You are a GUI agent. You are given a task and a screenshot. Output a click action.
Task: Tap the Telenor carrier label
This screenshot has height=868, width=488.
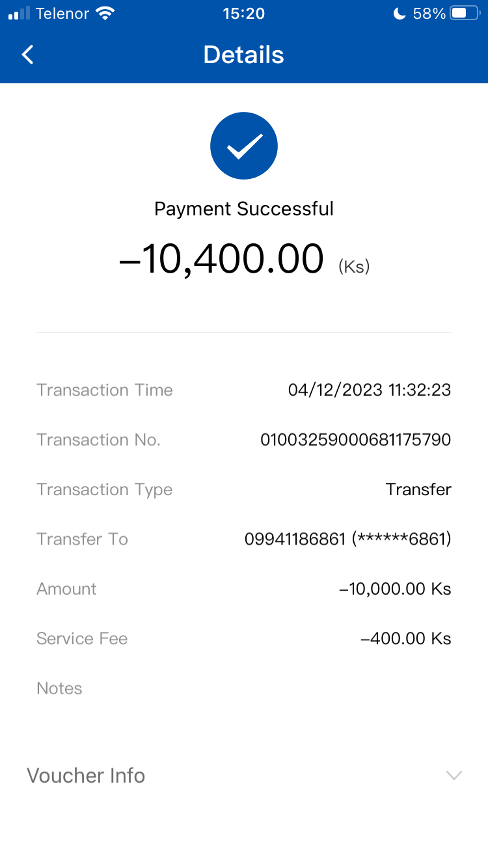pos(62,14)
